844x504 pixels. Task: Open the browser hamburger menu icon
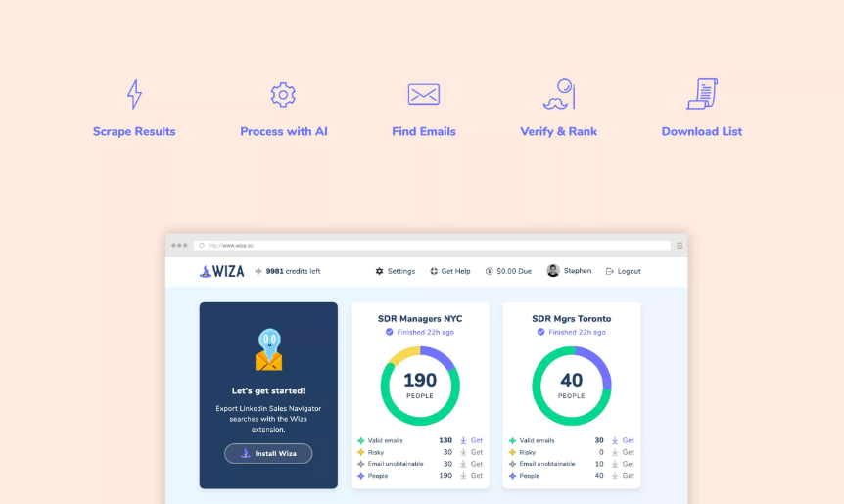click(680, 246)
